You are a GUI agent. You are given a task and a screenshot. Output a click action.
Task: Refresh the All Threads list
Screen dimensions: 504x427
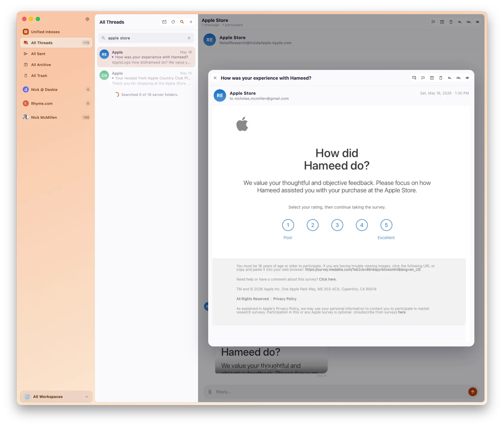(x=173, y=22)
